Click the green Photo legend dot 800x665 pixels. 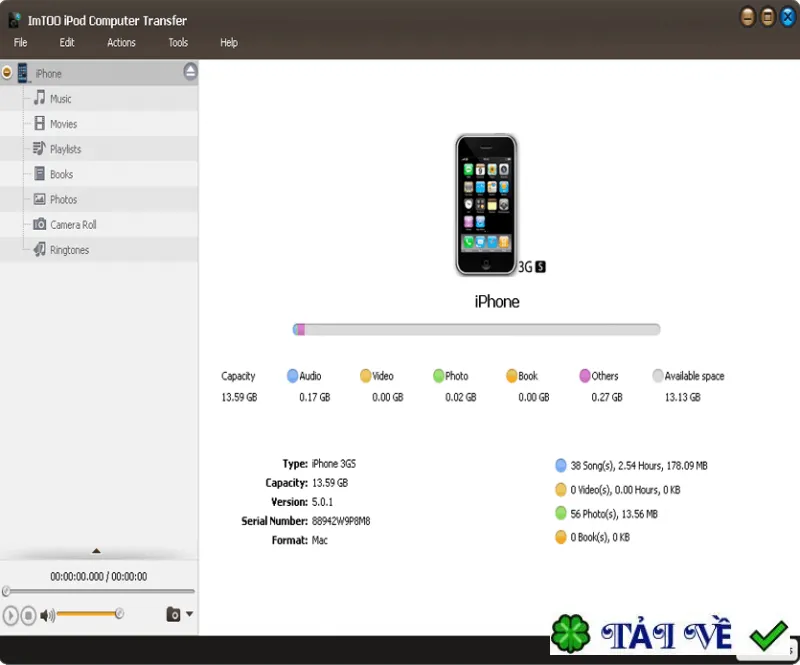tap(438, 376)
